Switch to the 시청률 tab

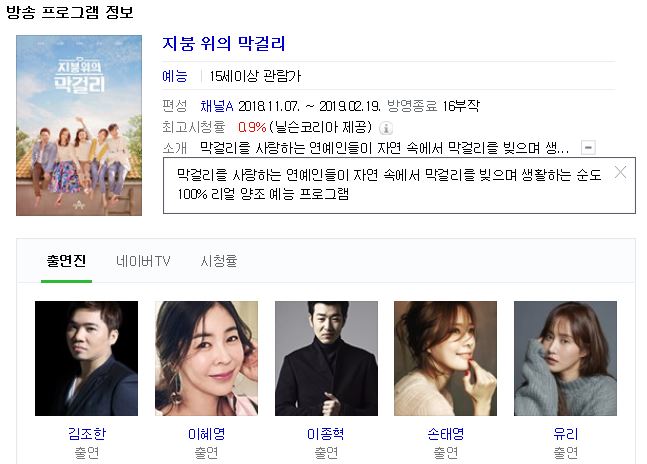219,261
